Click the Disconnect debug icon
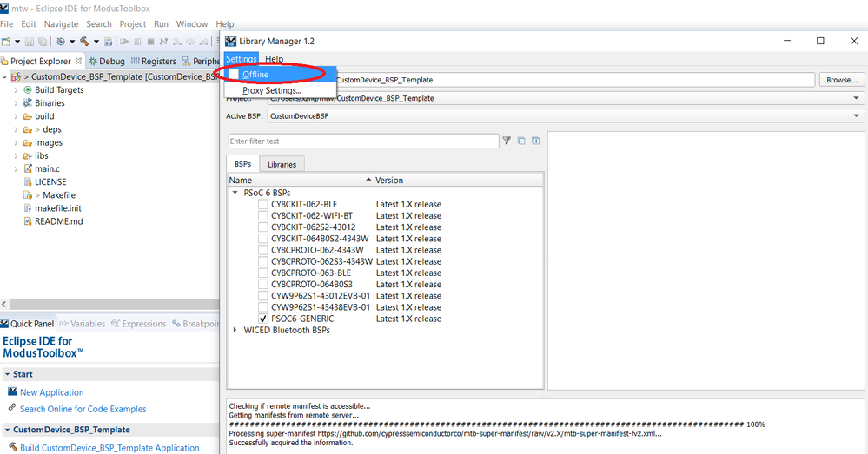 click(x=164, y=42)
